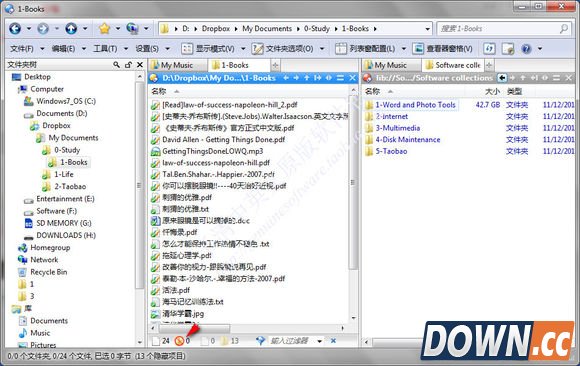Open the Favorites star button
This screenshot has height=366, width=580.
tap(105, 28)
